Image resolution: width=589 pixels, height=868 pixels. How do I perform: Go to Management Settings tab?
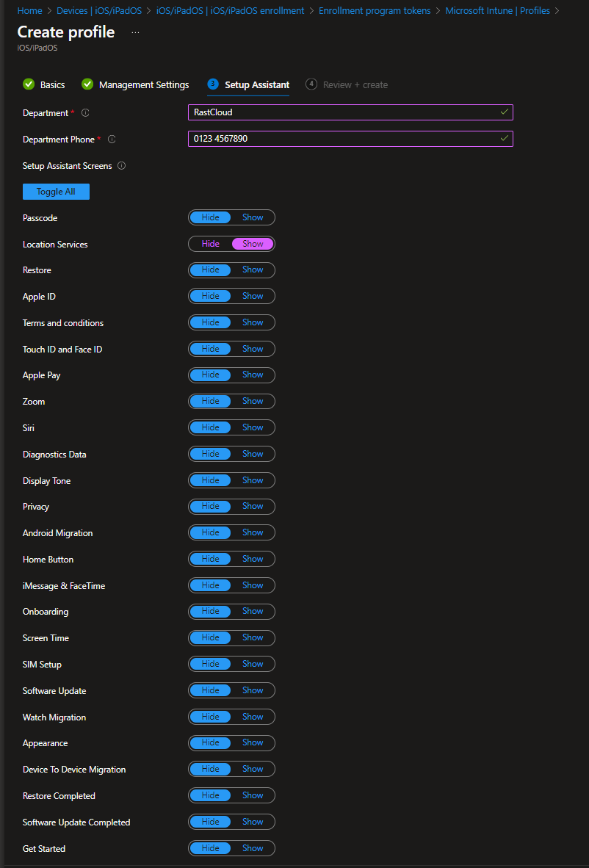[x=144, y=85]
